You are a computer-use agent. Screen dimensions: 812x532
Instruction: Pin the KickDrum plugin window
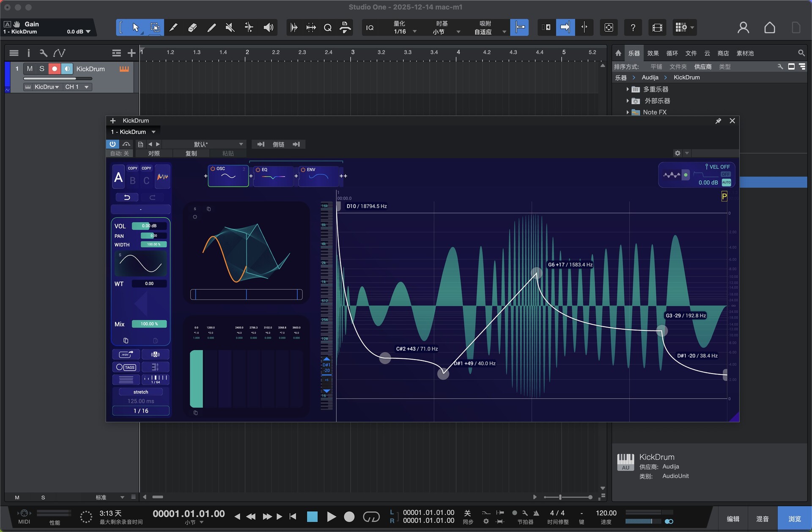pos(718,121)
